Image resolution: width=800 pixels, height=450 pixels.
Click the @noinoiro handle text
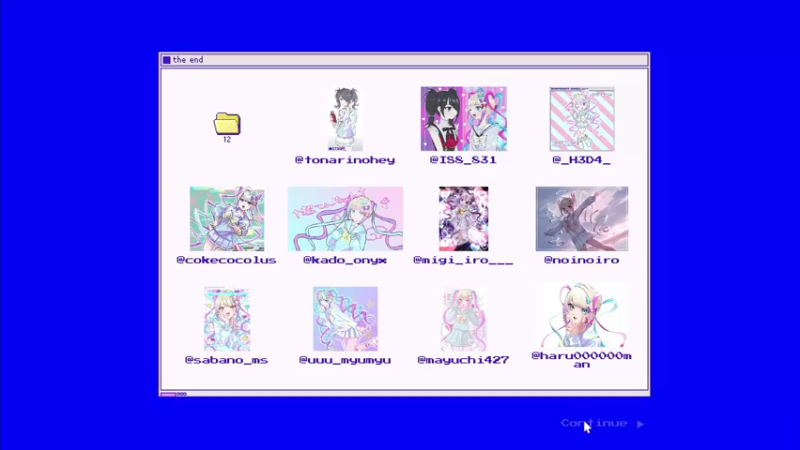click(582, 260)
